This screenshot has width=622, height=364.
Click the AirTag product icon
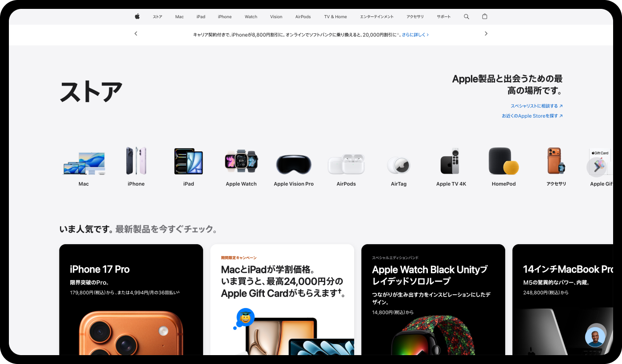(399, 165)
